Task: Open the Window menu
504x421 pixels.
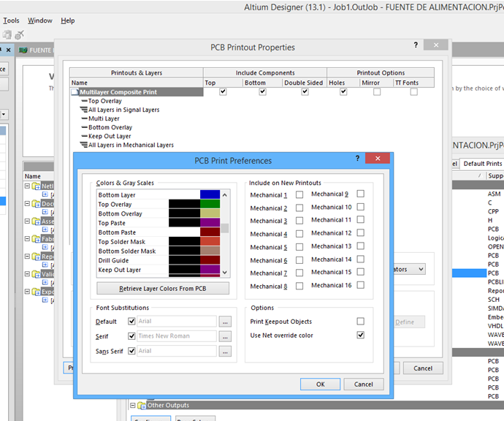Action: tap(40, 20)
